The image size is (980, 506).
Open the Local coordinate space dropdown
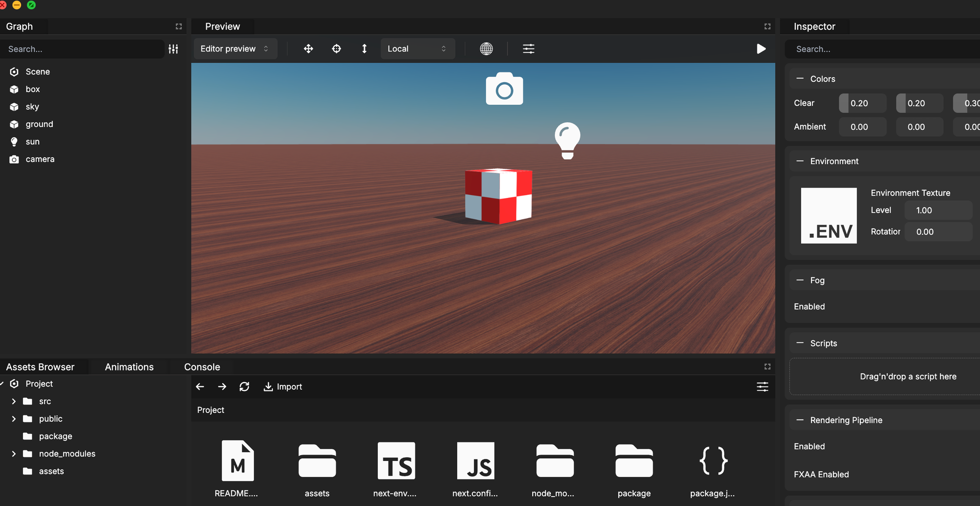[417, 49]
